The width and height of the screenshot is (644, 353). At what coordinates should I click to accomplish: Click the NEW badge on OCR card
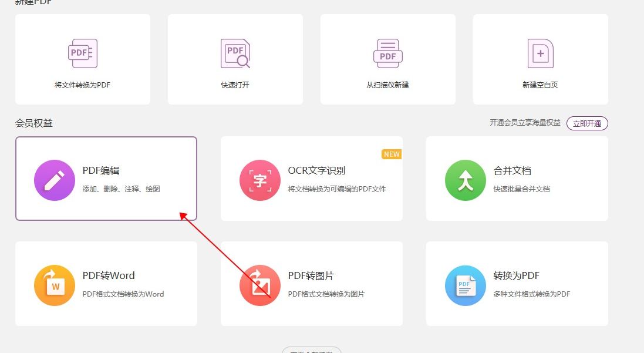tap(392, 154)
